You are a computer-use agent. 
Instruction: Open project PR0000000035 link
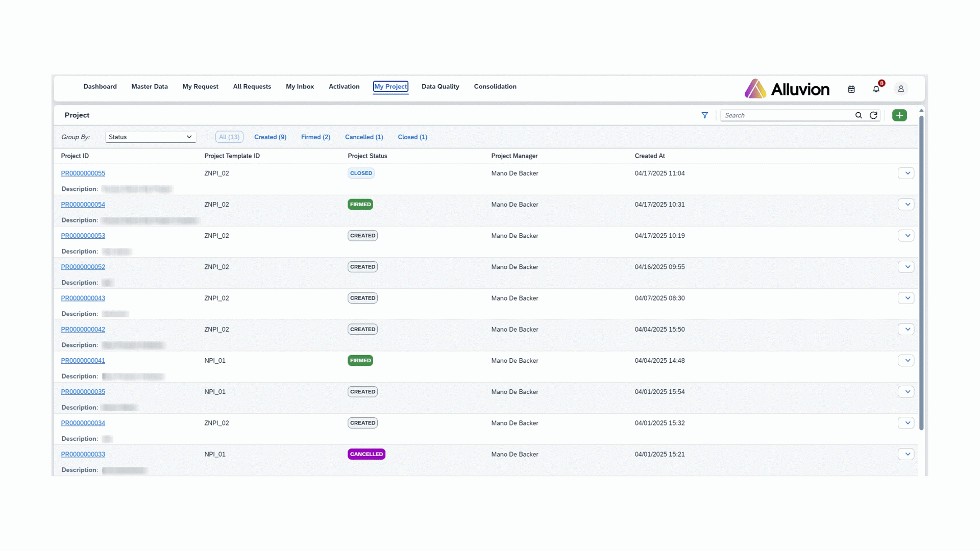coord(83,392)
